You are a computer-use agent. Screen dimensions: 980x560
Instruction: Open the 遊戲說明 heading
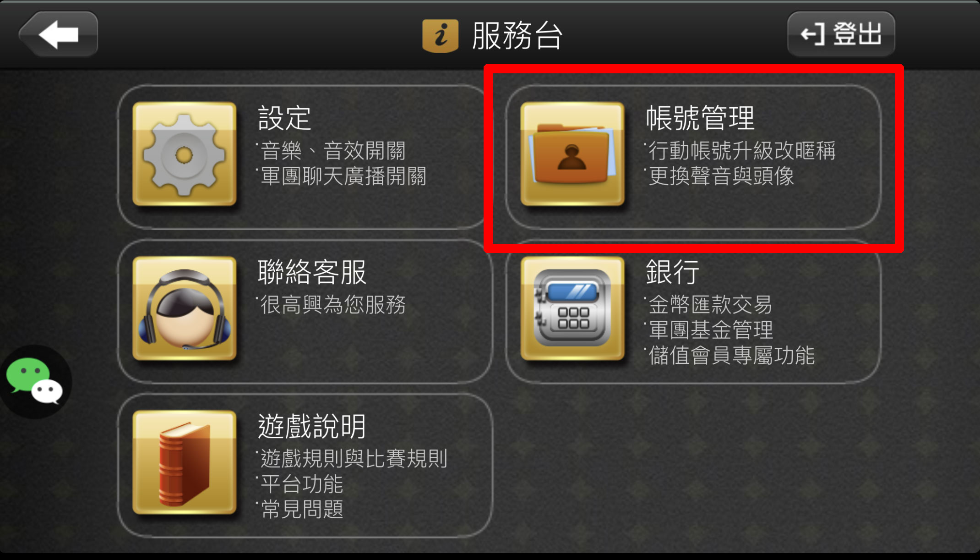click(x=312, y=427)
